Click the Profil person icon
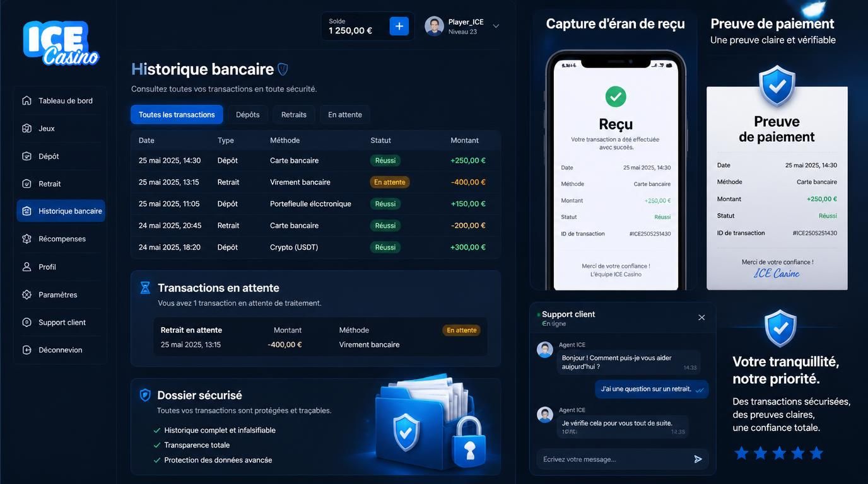This screenshot has height=484, width=868. pyautogui.click(x=26, y=267)
